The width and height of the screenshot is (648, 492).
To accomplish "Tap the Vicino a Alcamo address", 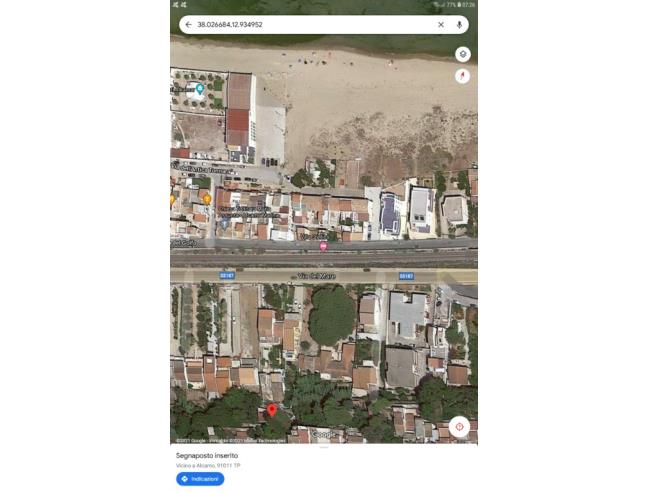I will click(x=208, y=466).
